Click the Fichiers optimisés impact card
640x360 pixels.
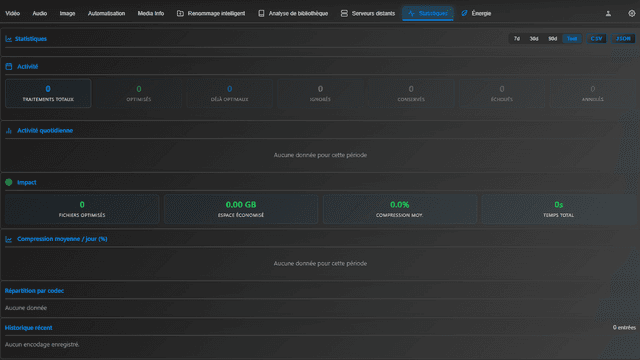click(x=82, y=209)
